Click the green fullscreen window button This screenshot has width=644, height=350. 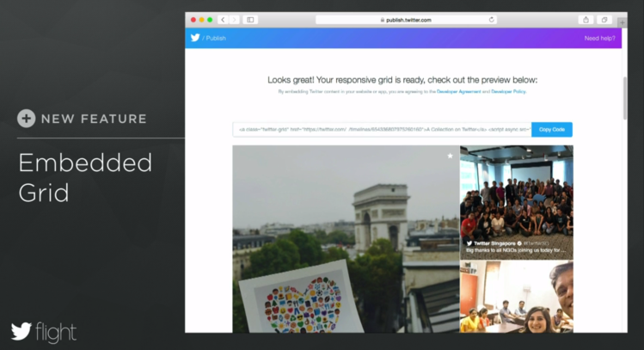pos(210,20)
